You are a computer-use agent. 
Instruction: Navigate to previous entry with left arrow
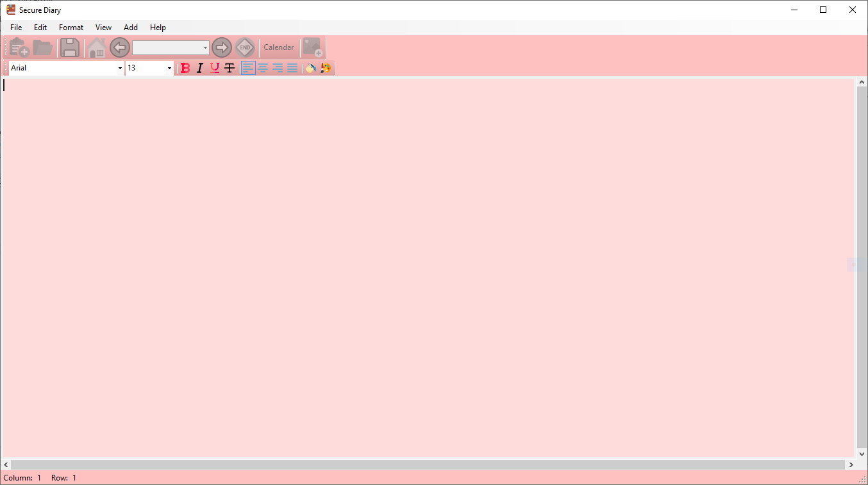point(120,47)
